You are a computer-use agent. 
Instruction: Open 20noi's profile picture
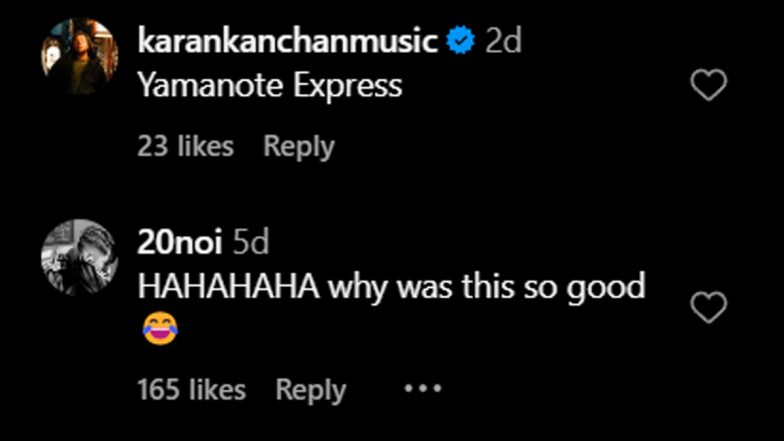tap(79, 258)
